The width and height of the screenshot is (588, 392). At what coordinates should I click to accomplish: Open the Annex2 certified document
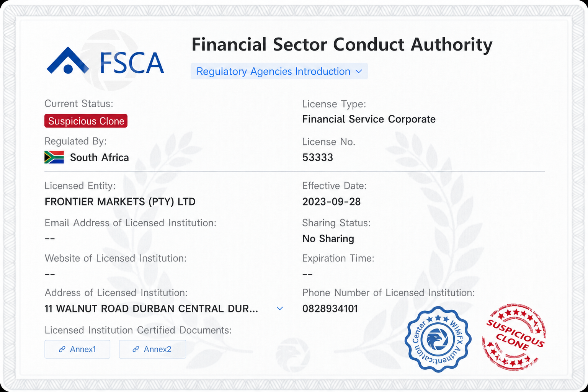(x=152, y=349)
